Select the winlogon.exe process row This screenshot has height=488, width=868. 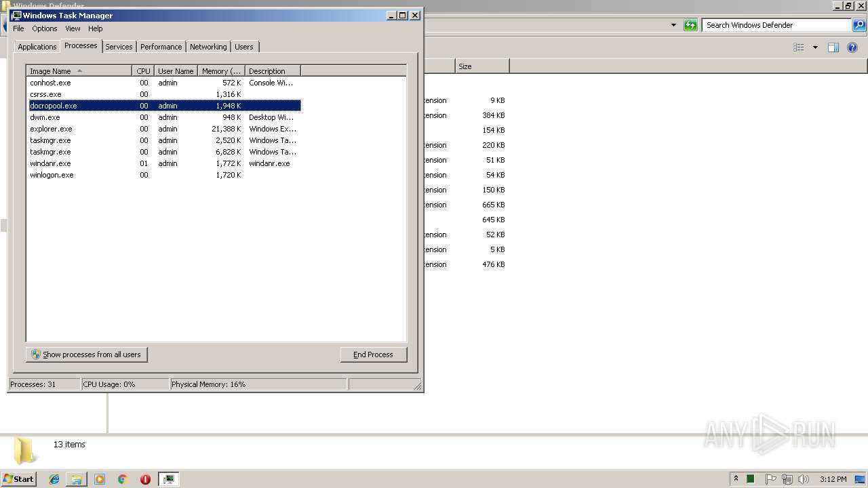pyautogui.click(x=164, y=175)
